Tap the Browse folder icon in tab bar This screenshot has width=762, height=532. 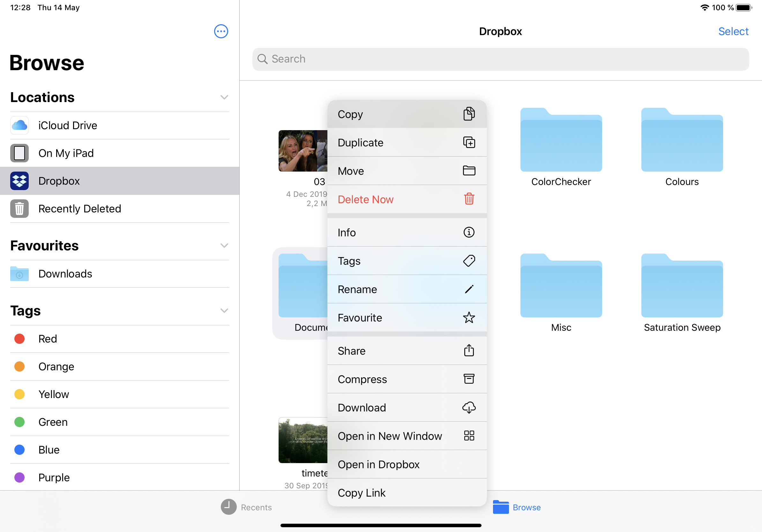coord(501,507)
